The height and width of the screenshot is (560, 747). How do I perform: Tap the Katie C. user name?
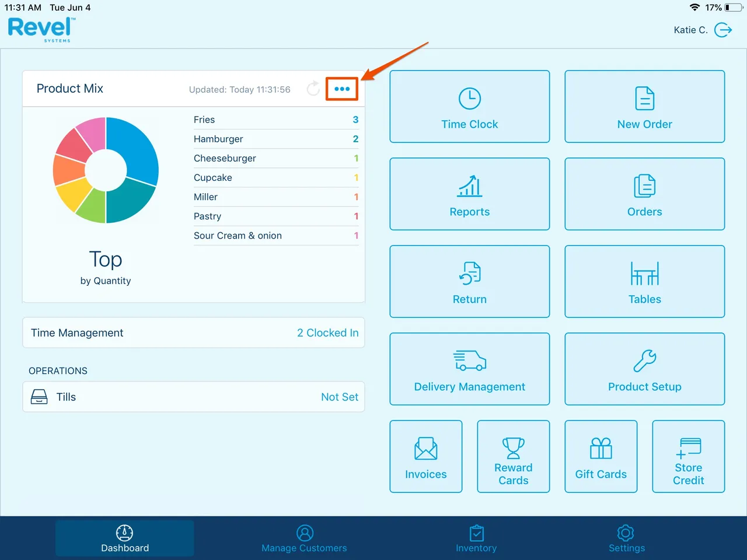click(690, 30)
